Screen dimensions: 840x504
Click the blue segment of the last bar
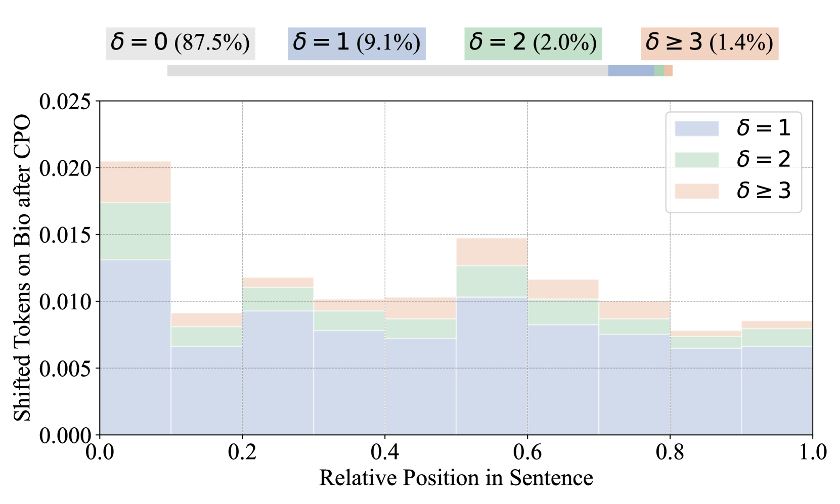(777, 390)
